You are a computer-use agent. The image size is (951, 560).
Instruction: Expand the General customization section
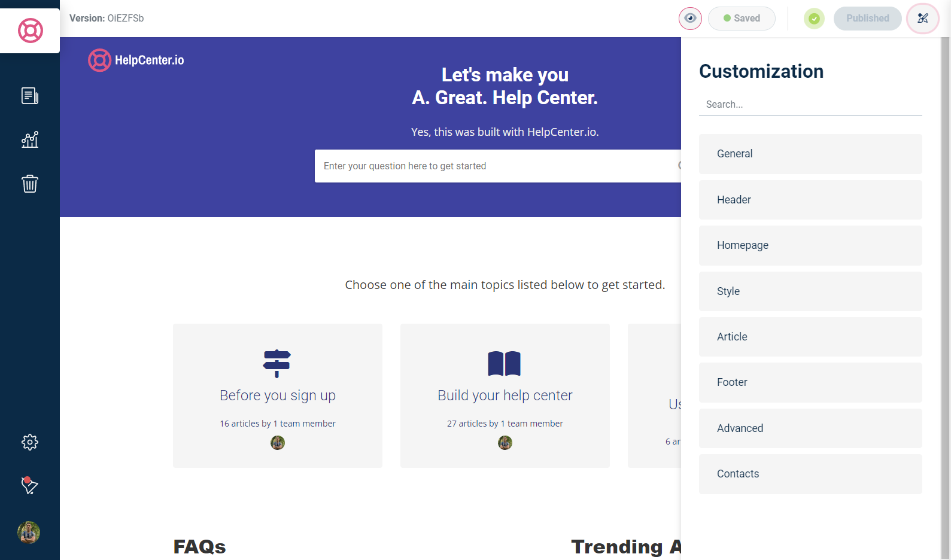coord(810,154)
